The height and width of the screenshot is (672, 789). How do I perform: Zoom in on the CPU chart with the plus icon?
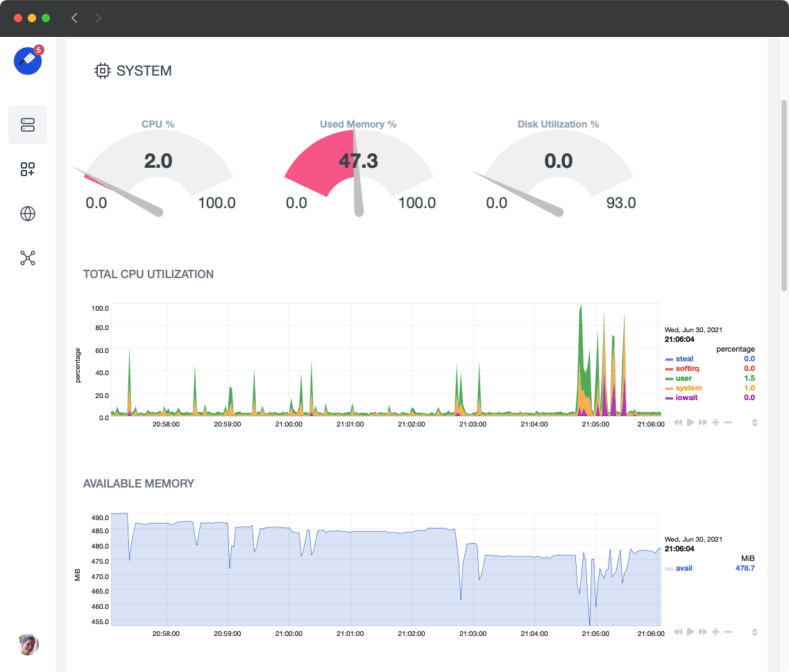(x=714, y=422)
